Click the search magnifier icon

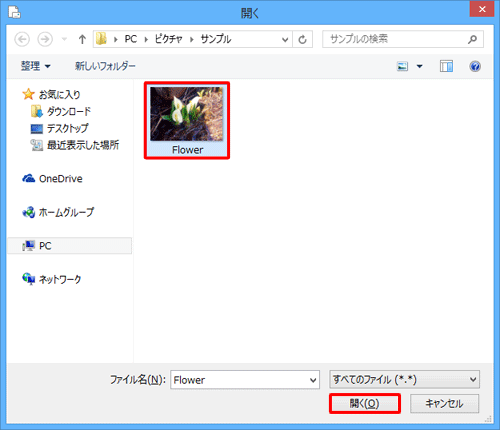point(472,39)
